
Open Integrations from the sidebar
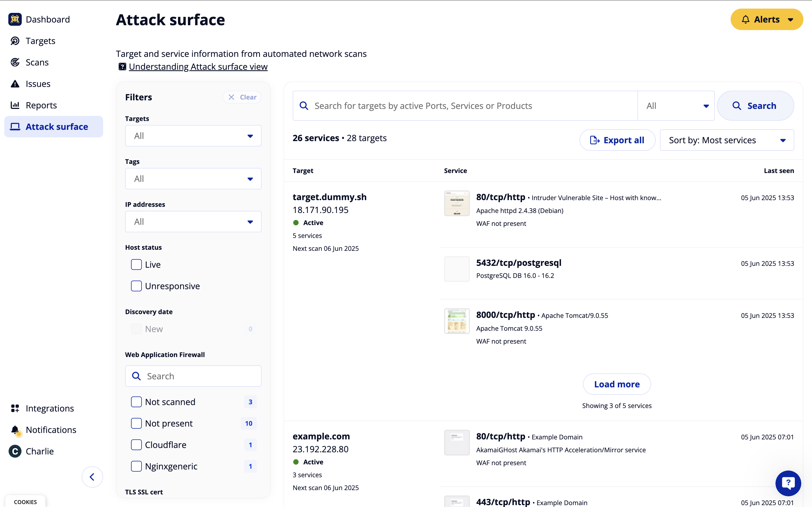click(49, 408)
